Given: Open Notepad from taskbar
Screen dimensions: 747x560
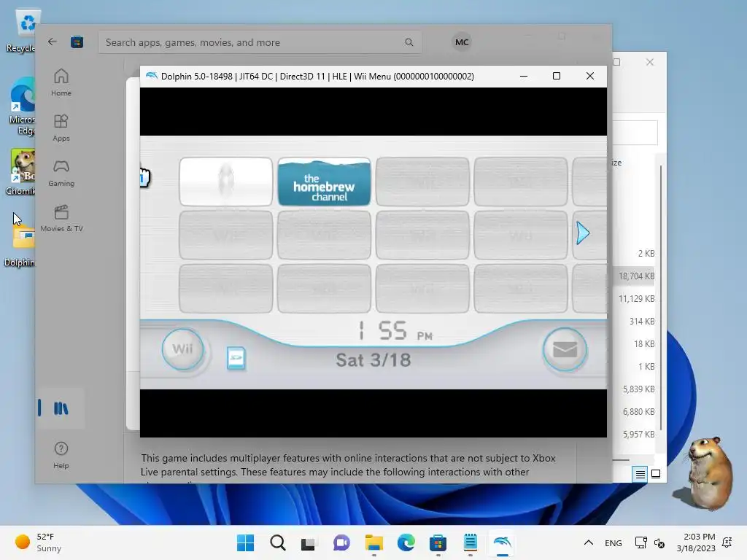Looking at the screenshot, I should click(471, 542).
